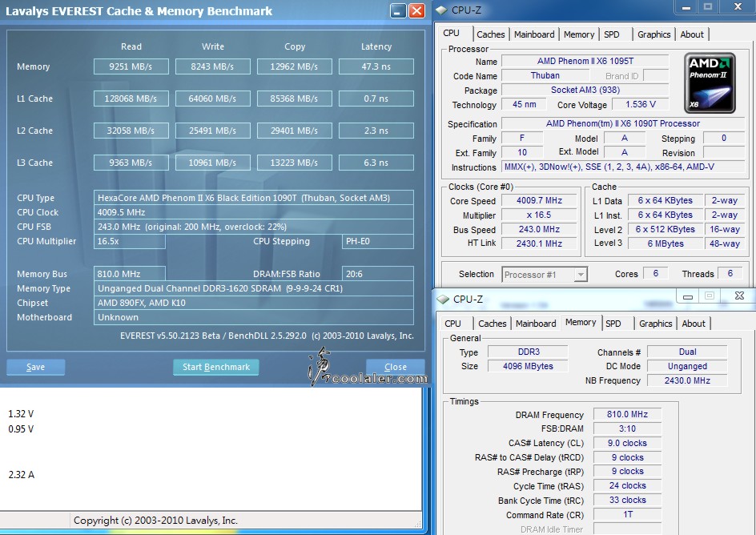Click the Code Name value Thuban
This screenshot has height=535, width=756.
coord(545,75)
